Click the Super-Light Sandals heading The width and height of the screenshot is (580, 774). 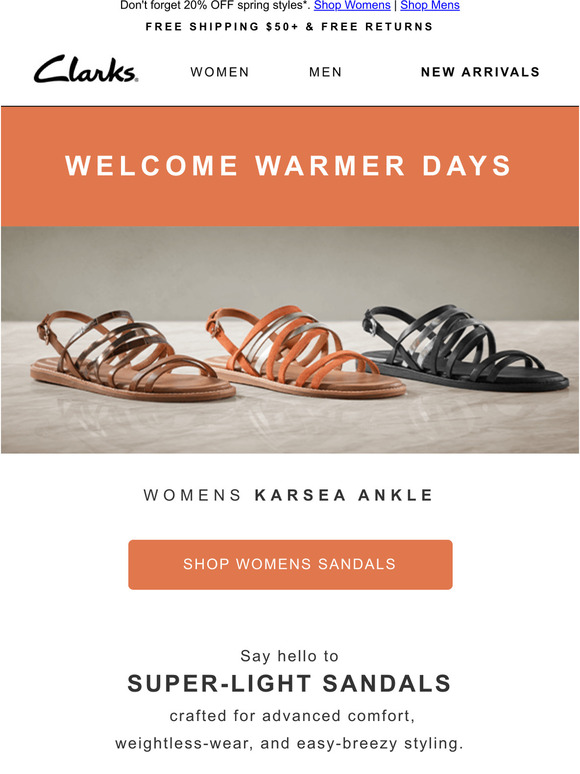tap(289, 684)
